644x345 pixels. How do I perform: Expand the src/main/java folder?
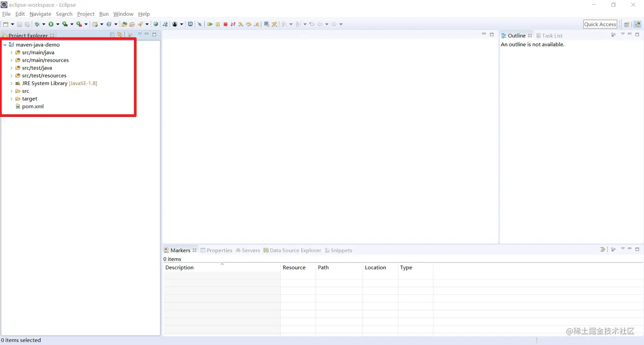pos(11,53)
